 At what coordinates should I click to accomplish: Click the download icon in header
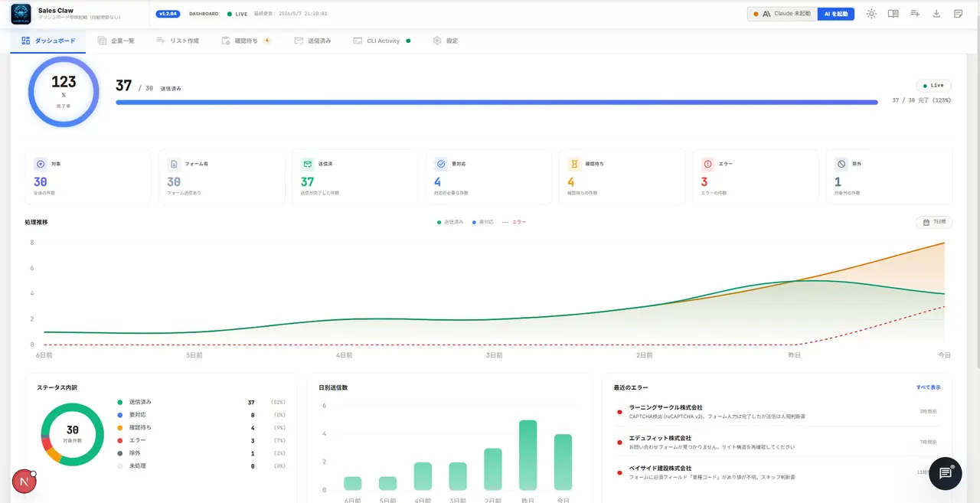(x=936, y=14)
